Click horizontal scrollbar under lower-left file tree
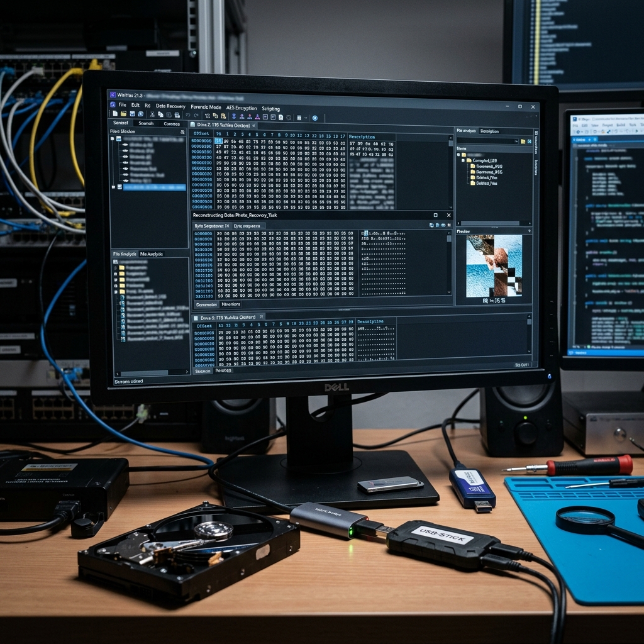Viewport: 644px width, 644px height. tap(151, 372)
